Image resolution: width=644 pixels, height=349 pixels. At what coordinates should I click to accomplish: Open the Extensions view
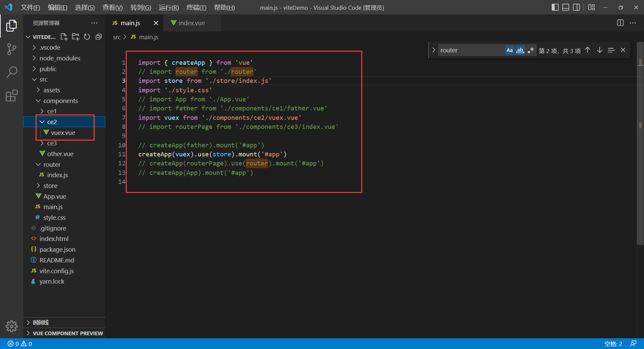(x=11, y=96)
